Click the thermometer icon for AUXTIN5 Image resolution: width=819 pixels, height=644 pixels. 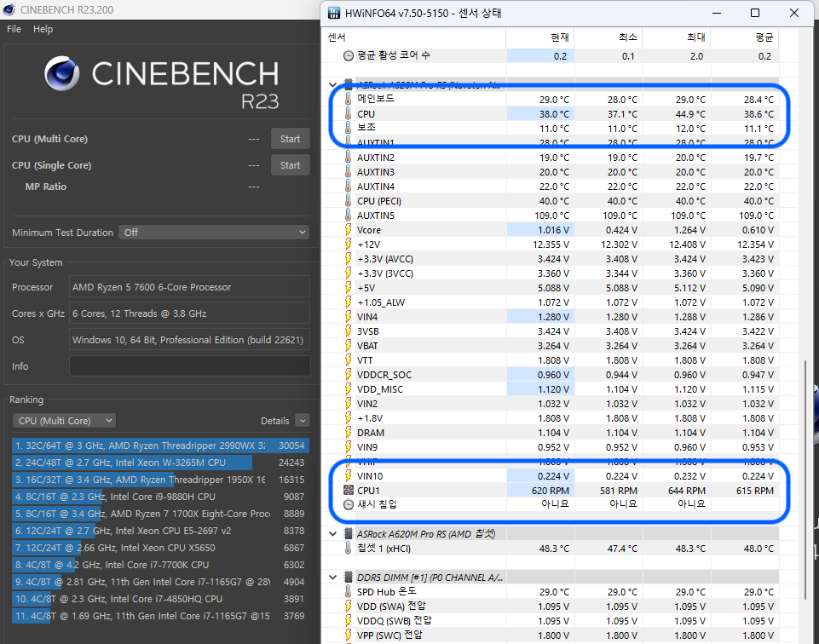pyautogui.click(x=349, y=215)
